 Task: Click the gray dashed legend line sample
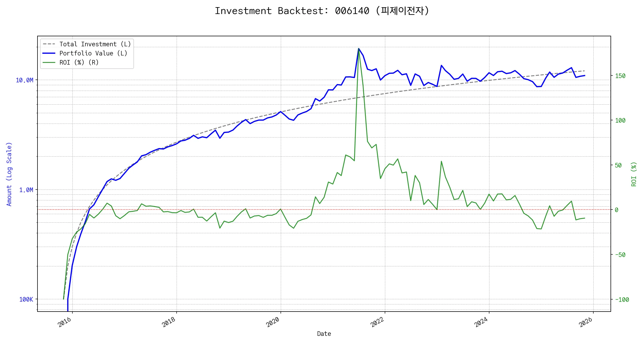(x=49, y=44)
